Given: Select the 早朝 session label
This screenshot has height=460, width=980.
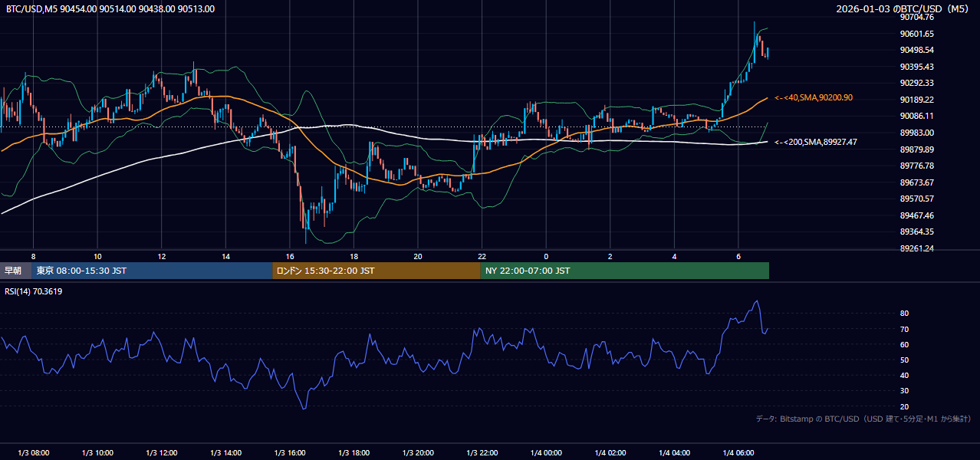Looking at the screenshot, I should pyautogui.click(x=13, y=271).
